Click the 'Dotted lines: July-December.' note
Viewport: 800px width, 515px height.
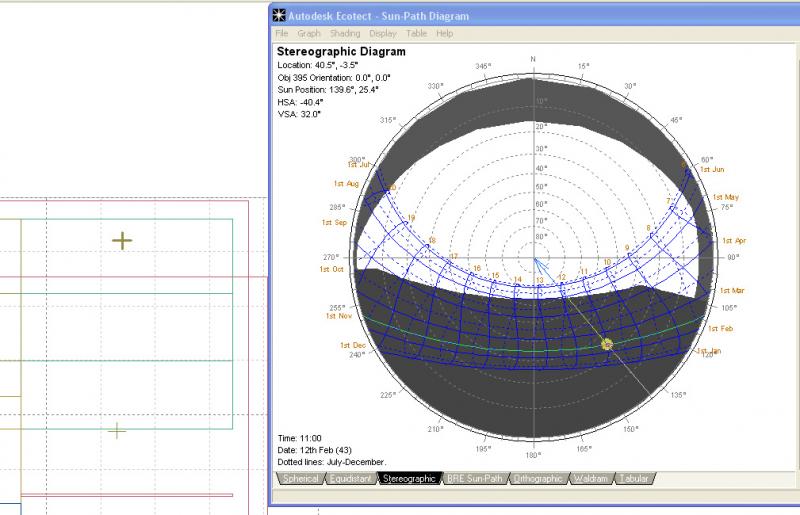coord(332,462)
